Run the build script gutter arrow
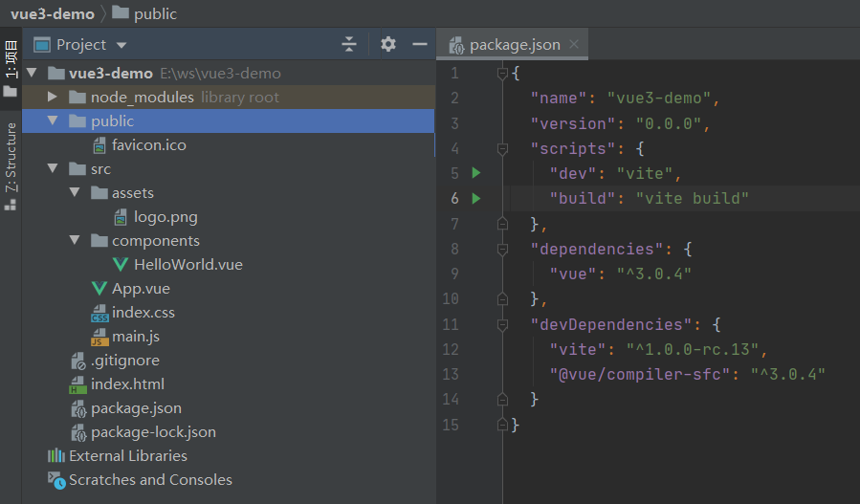 [x=476, y=198]
